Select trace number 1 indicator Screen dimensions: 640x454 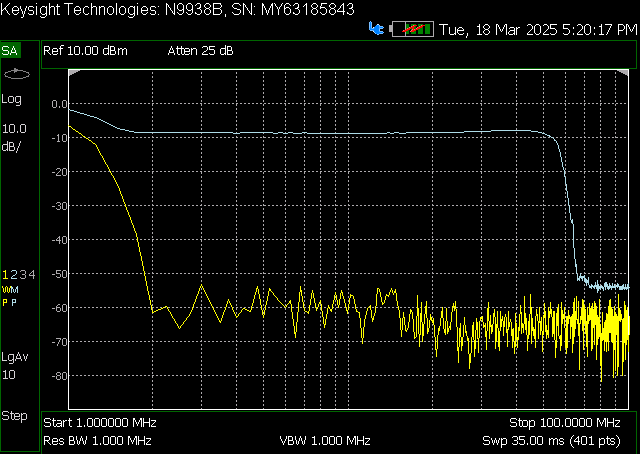click(x=5, y=274)
